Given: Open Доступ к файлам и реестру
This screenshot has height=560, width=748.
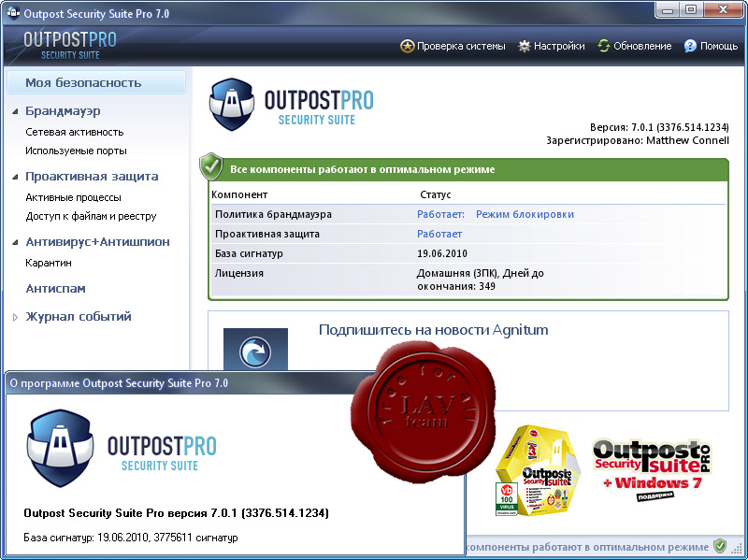Looking at the screenshot, I should (91, 216).
